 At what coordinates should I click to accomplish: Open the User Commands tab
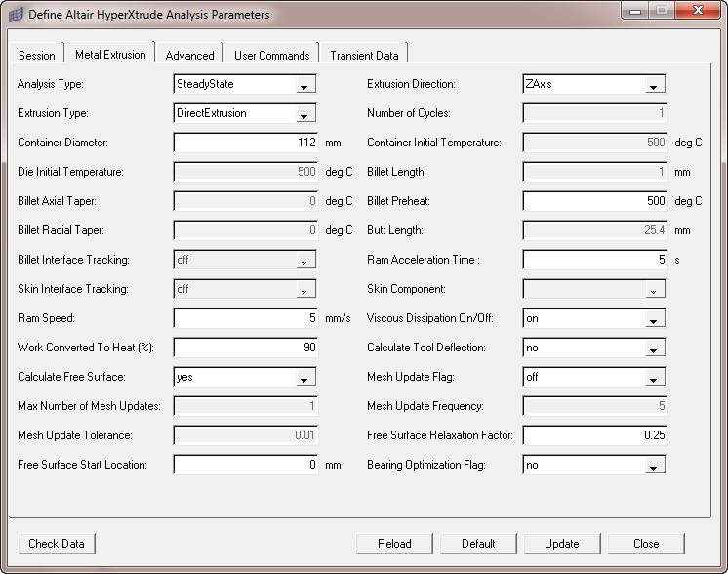point(271,56)
